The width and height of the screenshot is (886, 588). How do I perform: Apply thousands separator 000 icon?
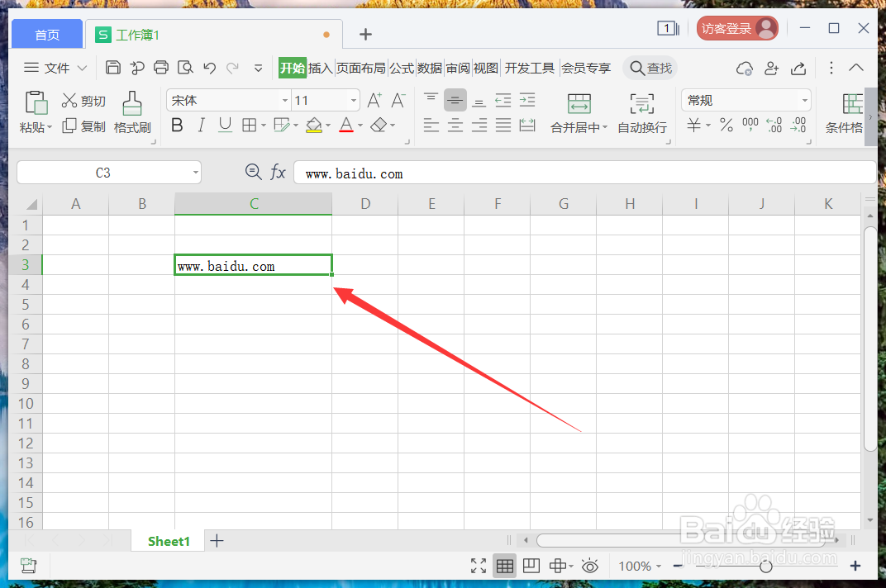750,124
